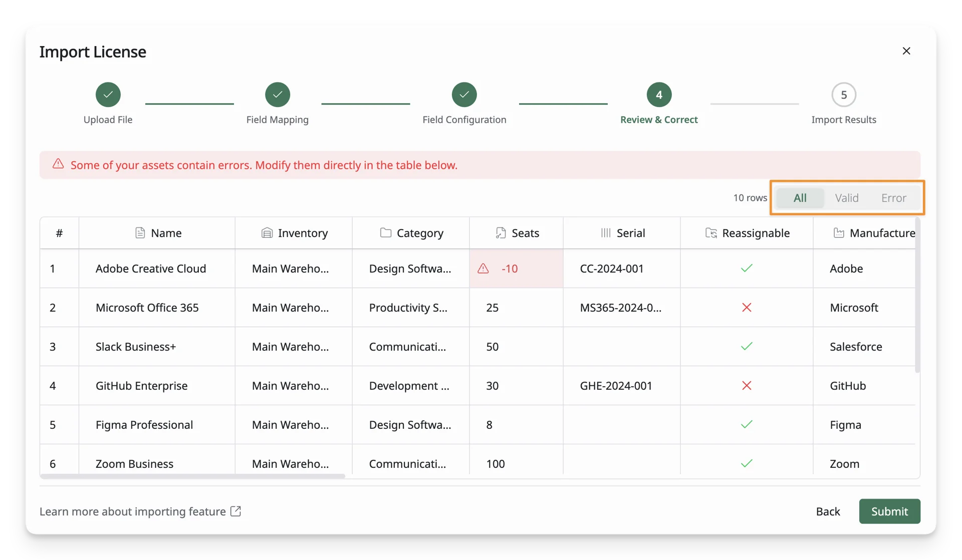962x560 pixels.
Task: Select the CC-2024-001 serial cell
Action: 622,268
